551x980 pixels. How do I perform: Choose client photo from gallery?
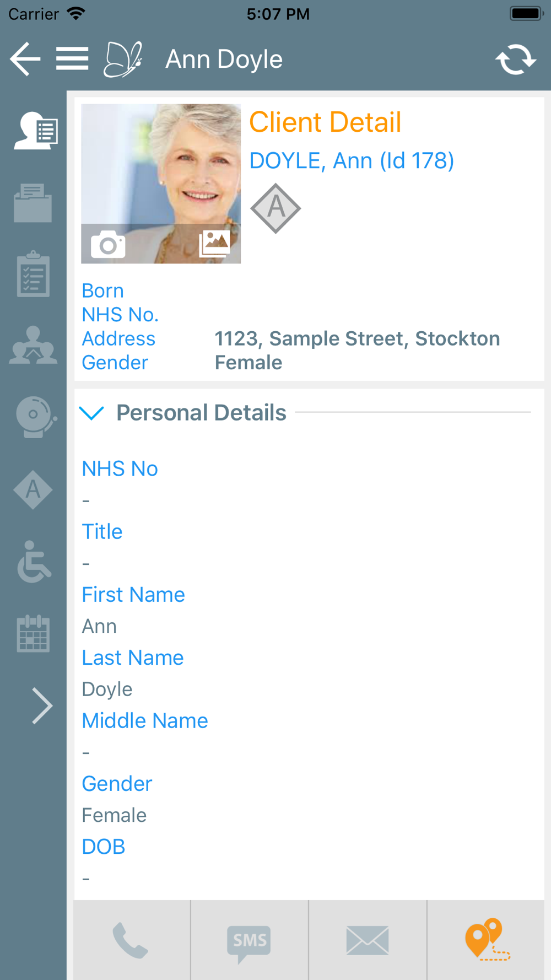[214, 243]
